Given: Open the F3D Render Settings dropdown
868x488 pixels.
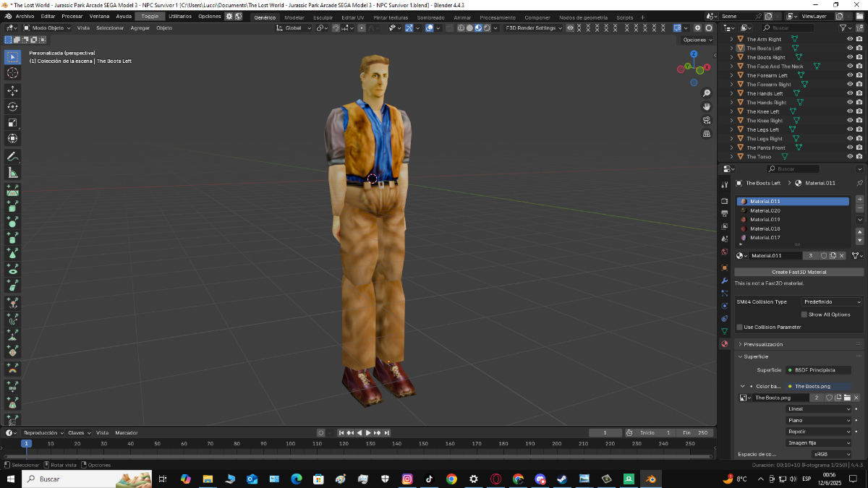Looking at the screenshot, I should coord(534,28).
